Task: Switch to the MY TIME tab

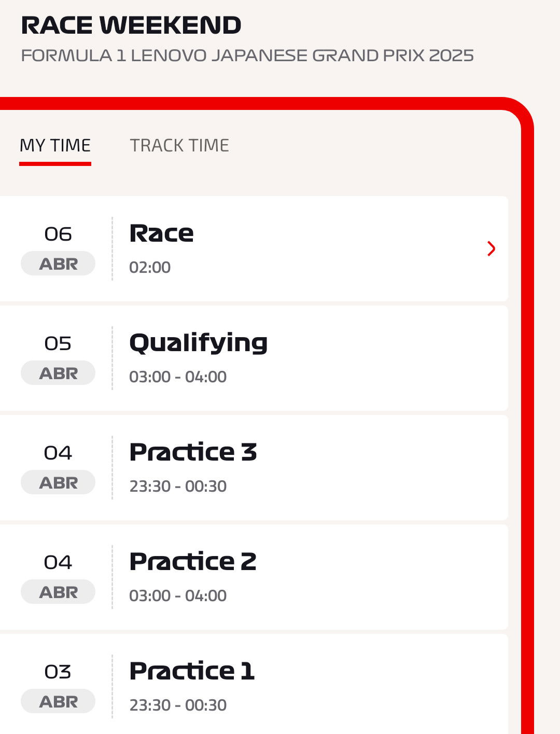Action: (x=55, y=146)
